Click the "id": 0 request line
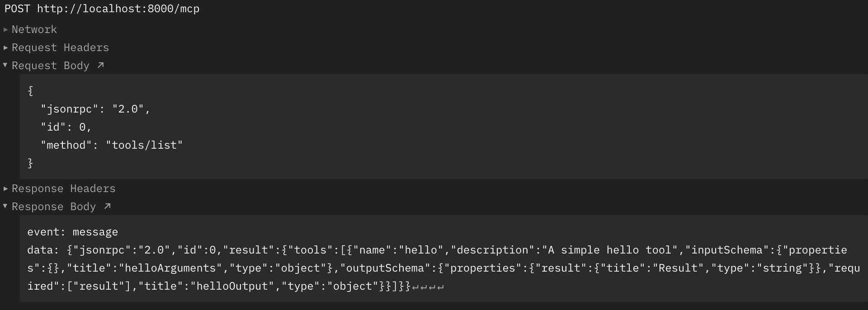Image resolution: width=868 pixels, height=310 pixels. coord(66,127)
